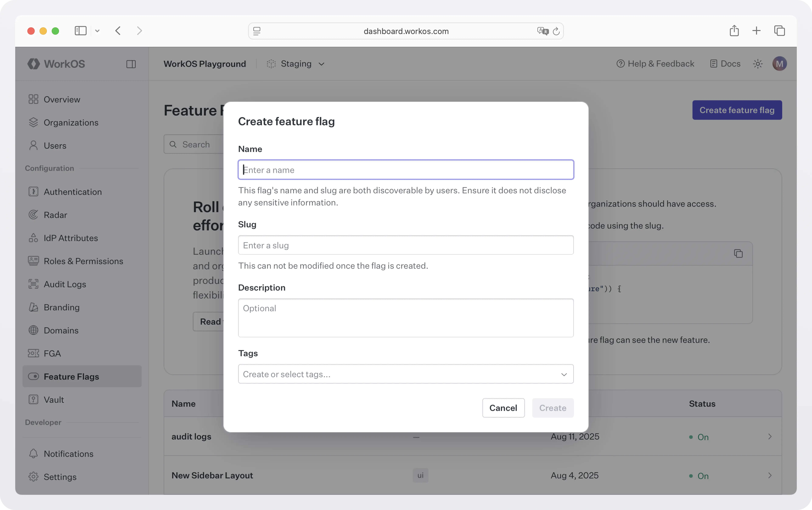Image resolution: width=812 pixels, height=510 pixels.
Task: Open the Tags select dropdown
Action: click(406, 374)
